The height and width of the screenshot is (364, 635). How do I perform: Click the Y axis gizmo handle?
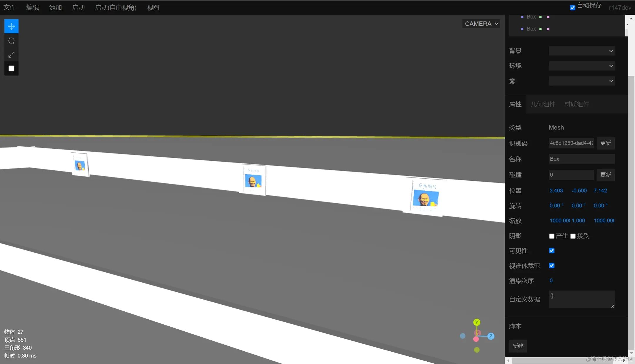point(477,322)
